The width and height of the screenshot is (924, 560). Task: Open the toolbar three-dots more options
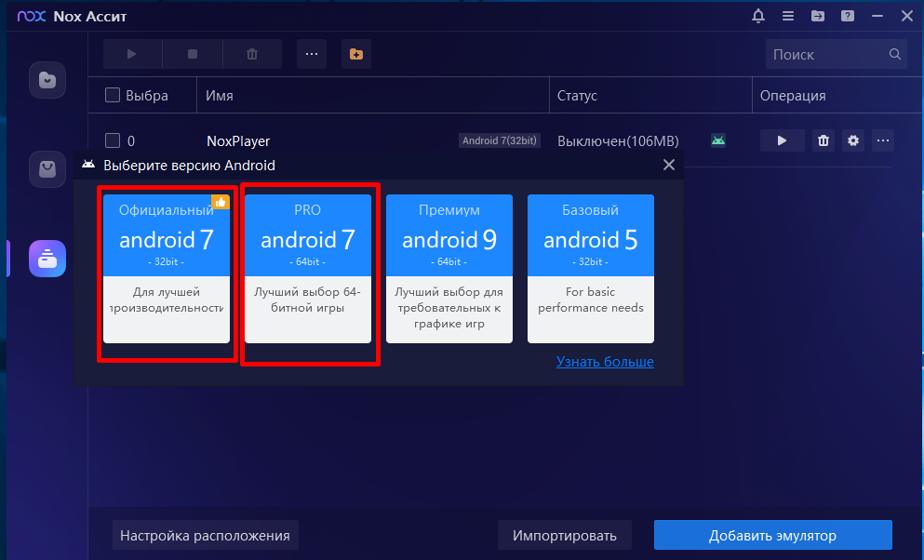(312, 54)
